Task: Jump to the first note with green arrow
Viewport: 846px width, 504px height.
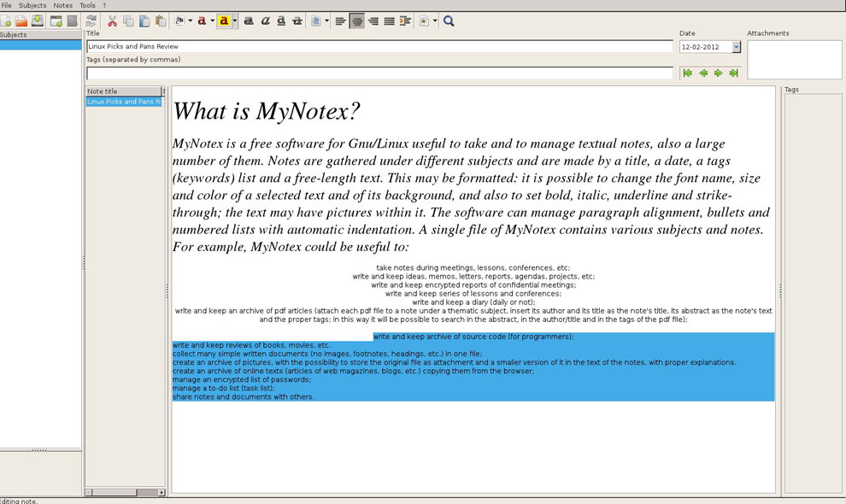Action: point(687,73)
